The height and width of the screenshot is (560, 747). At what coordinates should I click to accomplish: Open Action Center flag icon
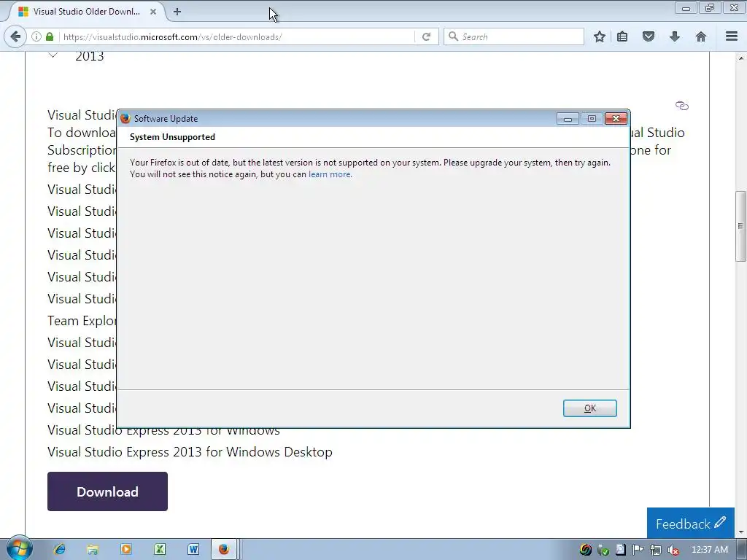click(638, 550)
